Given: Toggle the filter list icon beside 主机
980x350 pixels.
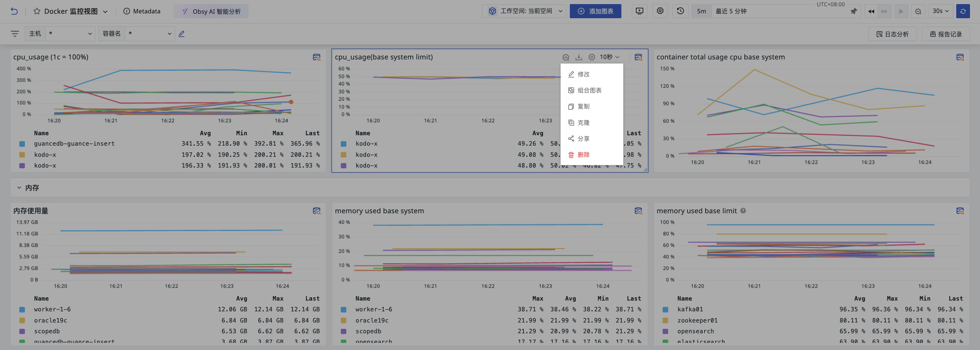Looking at the screenshot, I should click(15, 34).
